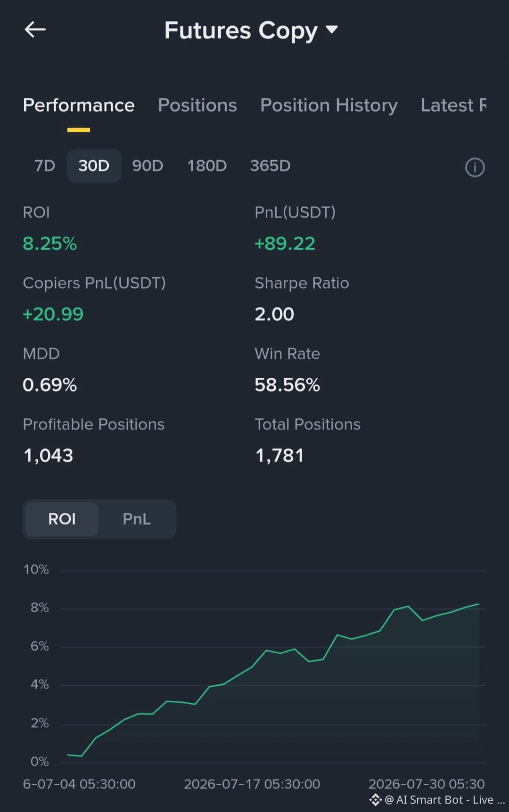The image size is (509, 812).
Task: Tap the 2026-07-17 date on chart axis
Action: 252,784
